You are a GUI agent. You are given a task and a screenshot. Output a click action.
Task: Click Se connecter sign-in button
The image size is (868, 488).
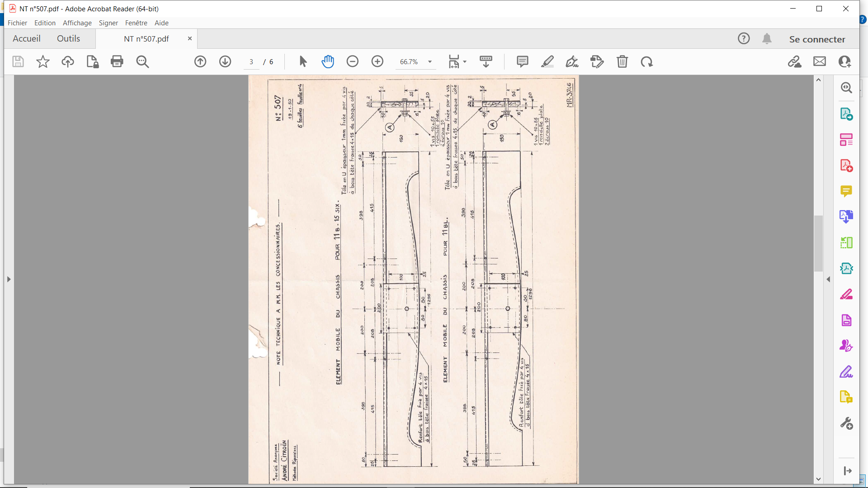click(x=817, y=39)
